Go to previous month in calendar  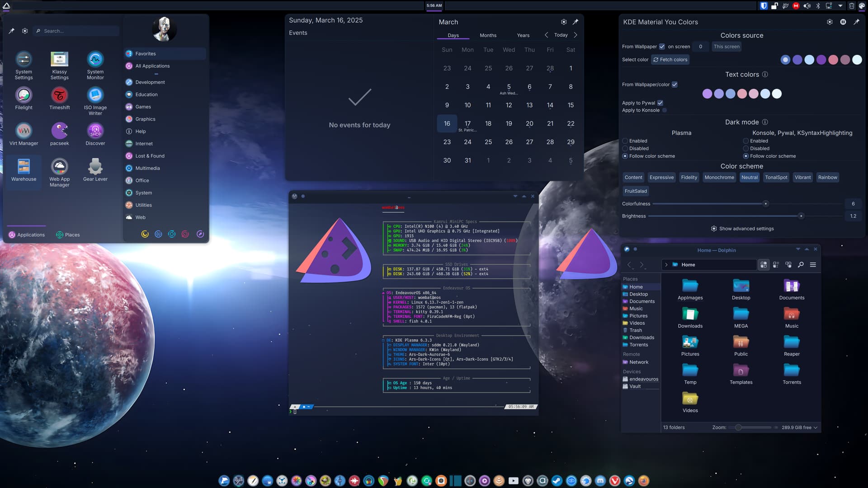point(547,35)
